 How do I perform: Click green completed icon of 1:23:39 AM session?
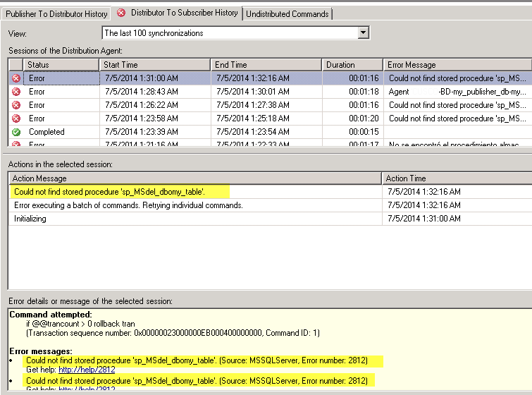click(16, 132)
